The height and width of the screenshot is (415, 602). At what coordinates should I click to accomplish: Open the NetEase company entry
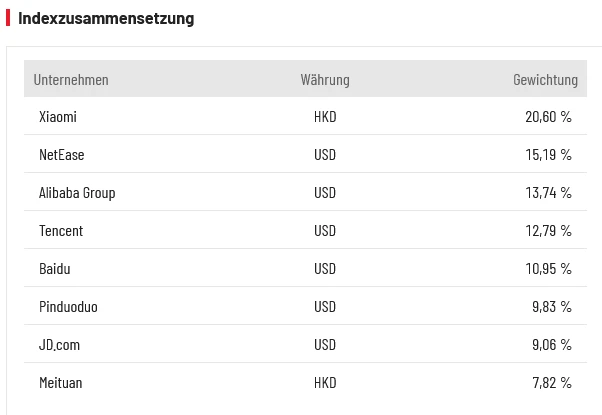click(61, 155)
